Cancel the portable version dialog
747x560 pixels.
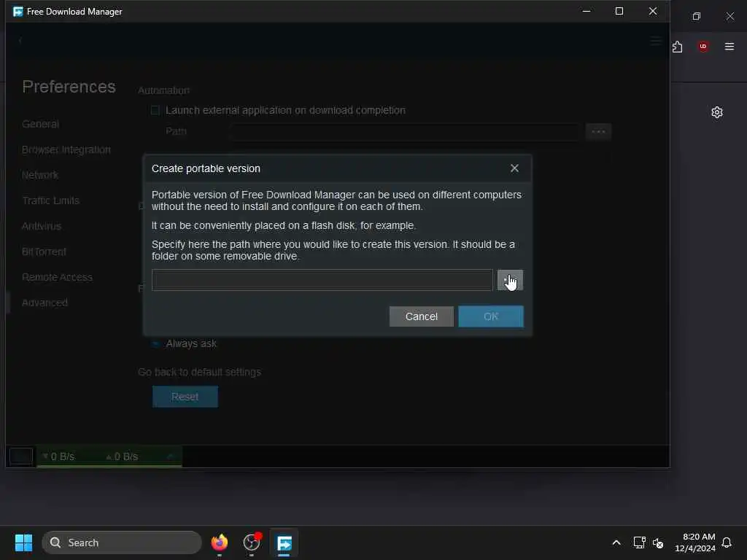pos(421,316)
